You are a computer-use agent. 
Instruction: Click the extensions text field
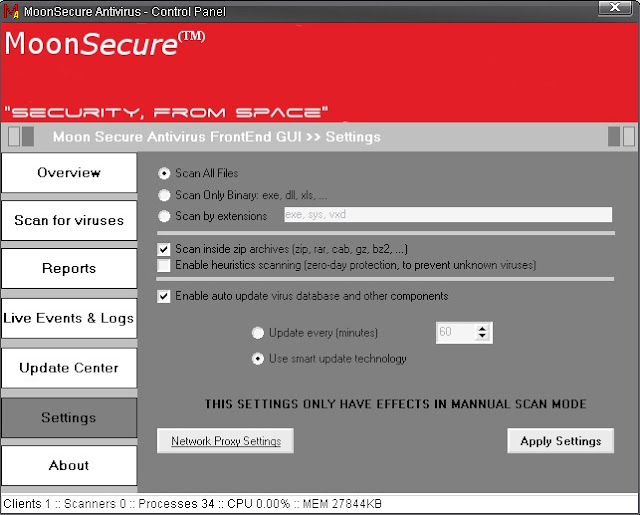tap(448, 215)
